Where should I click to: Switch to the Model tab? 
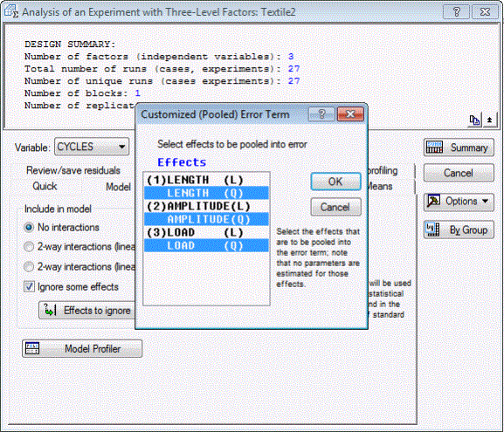pos(118,187)
